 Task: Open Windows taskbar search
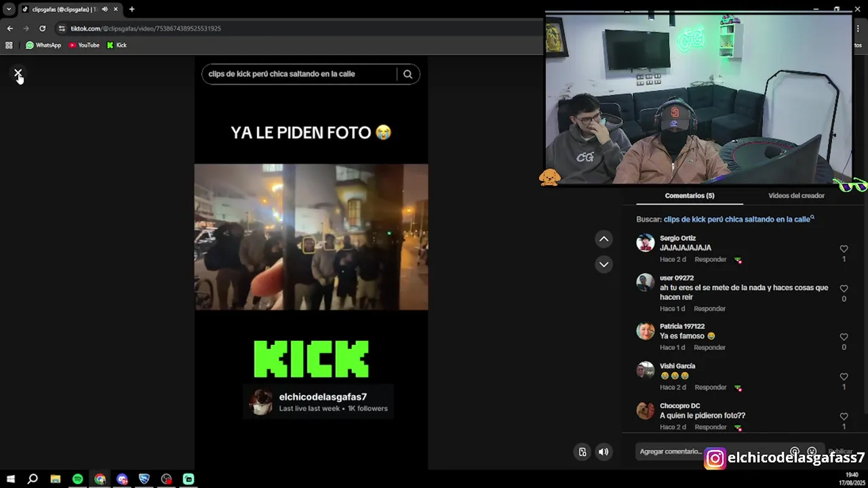33,479
